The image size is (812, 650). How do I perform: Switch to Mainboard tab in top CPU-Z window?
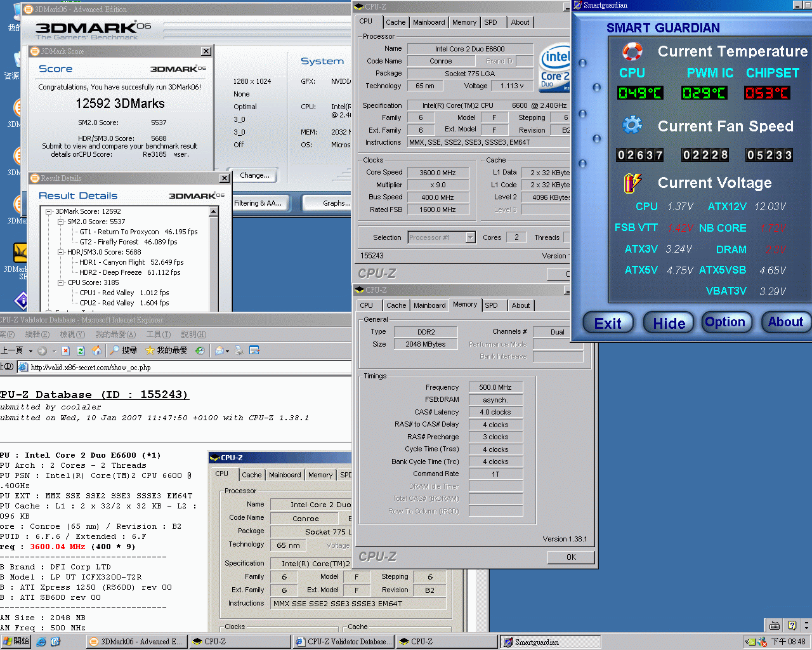(x=429, y=22)
